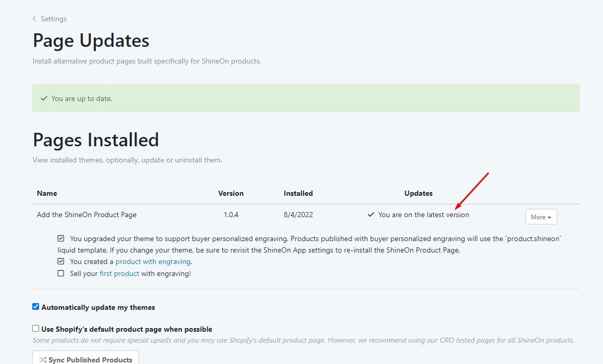This screenshot has height=364, width=603.
Task: Toggle Automatically update my themes checkbox
Action: click(36, 307)
